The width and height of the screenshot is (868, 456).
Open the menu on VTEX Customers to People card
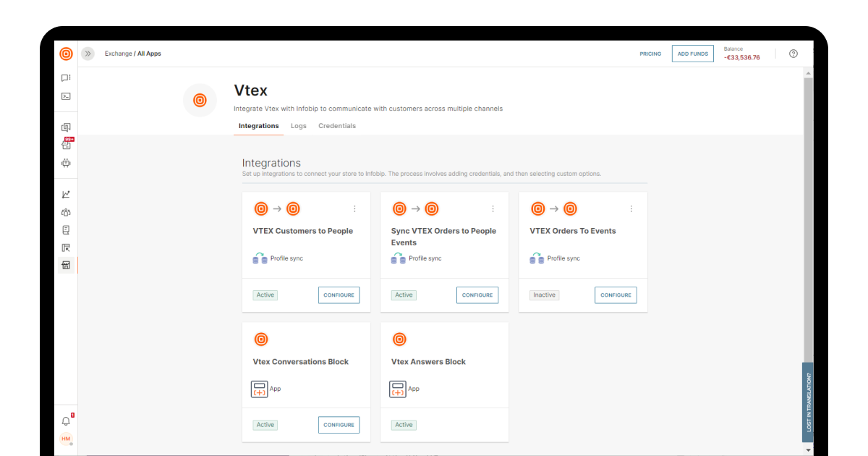354,208
